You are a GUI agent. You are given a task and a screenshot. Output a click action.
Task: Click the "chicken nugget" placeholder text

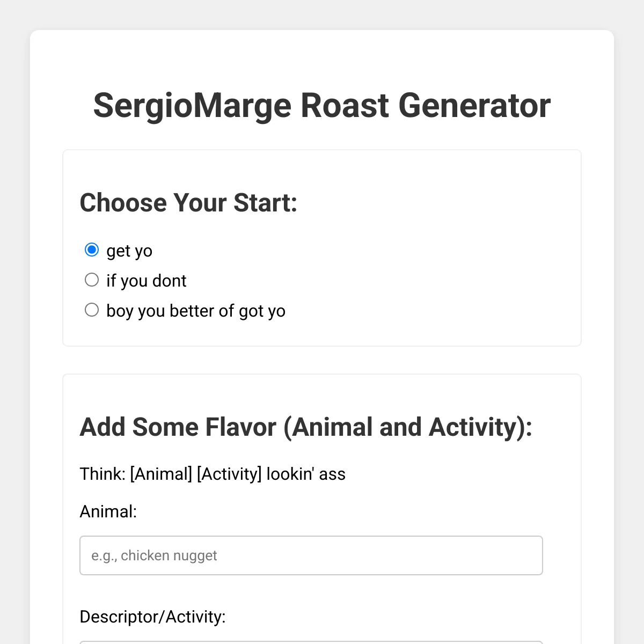154,555
